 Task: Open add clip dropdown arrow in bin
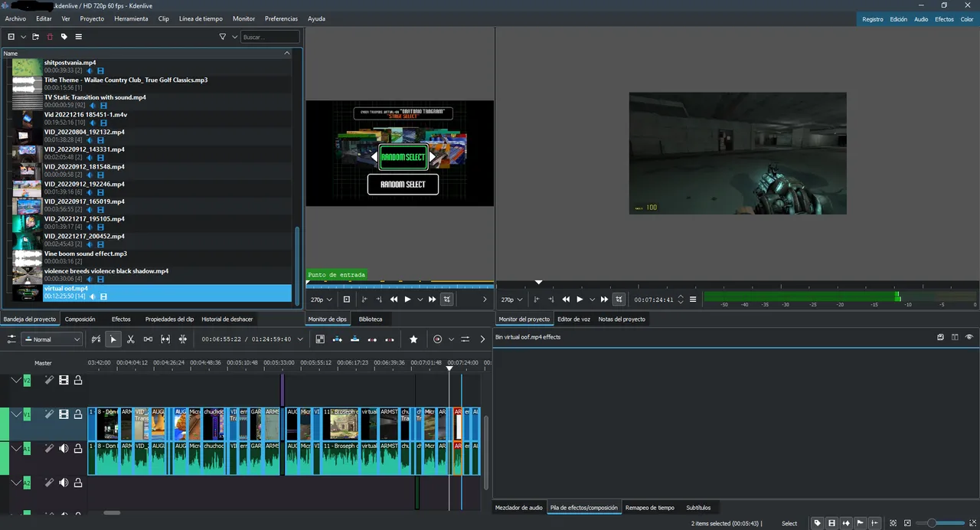click(23, 37)
